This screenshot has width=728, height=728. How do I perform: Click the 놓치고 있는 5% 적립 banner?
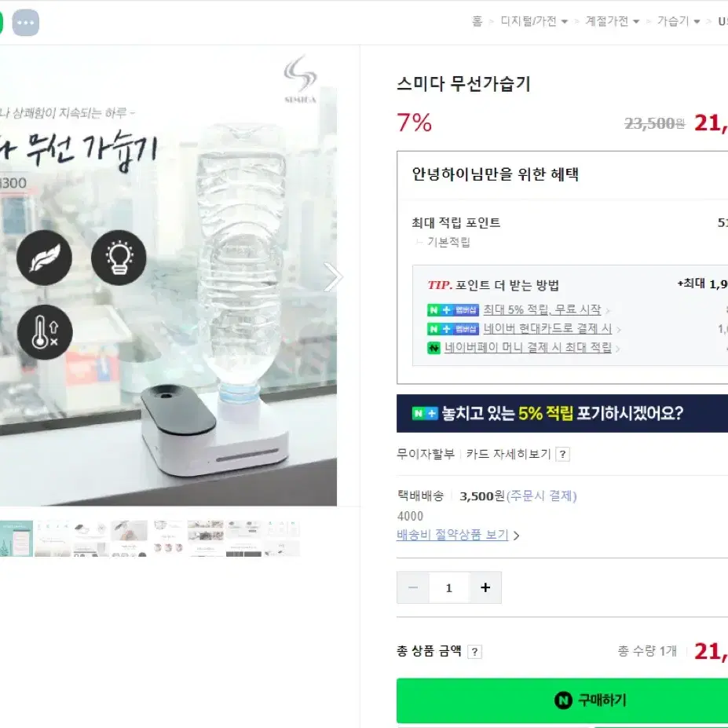(x=562, y=413)
